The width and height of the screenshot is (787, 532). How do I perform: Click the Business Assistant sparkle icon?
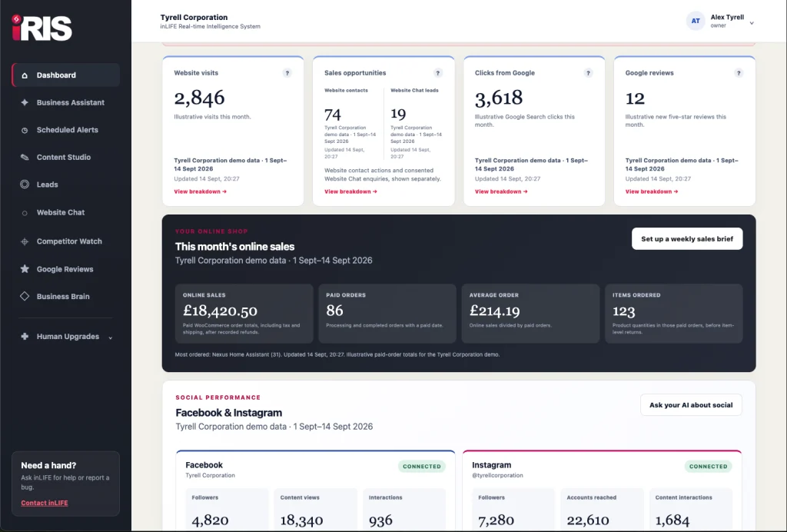pos(25,102)
